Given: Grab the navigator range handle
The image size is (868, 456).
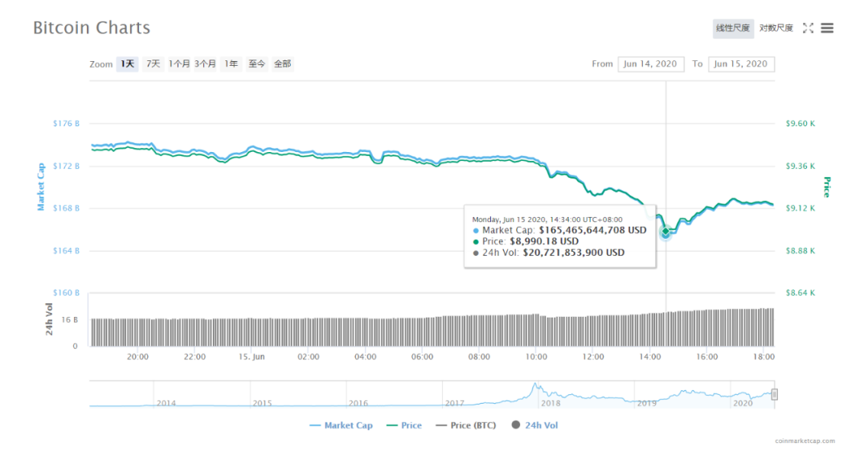Looking at the screenshot, I should tap(775, 395).
